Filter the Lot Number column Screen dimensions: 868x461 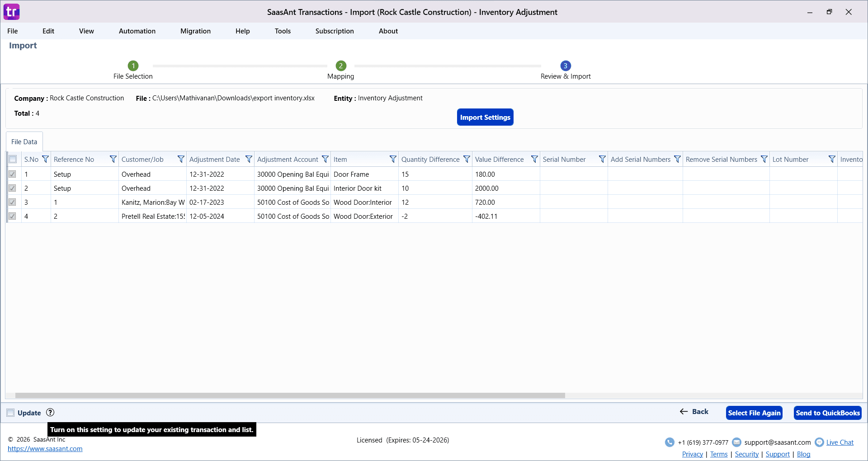point(832,159)
